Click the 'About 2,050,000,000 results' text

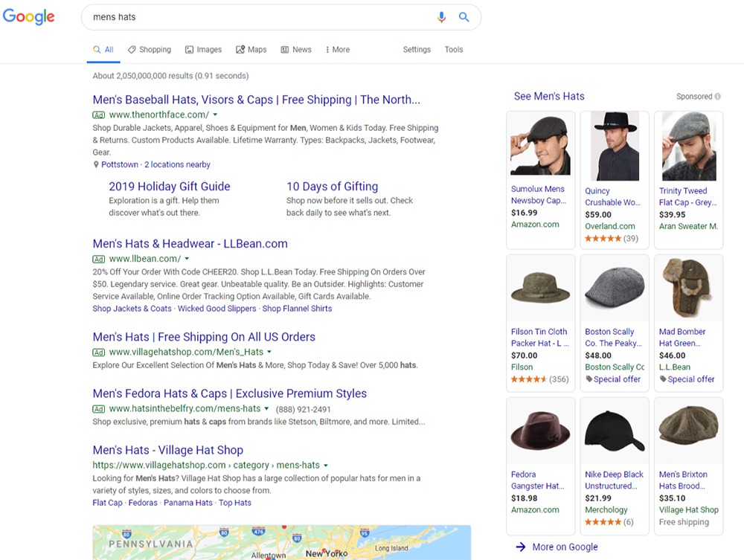(170, 76)
